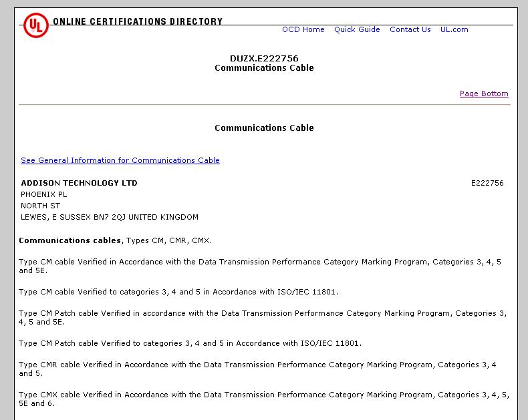Click the ISO/IEC 11801 Type CM cable line

178,292
